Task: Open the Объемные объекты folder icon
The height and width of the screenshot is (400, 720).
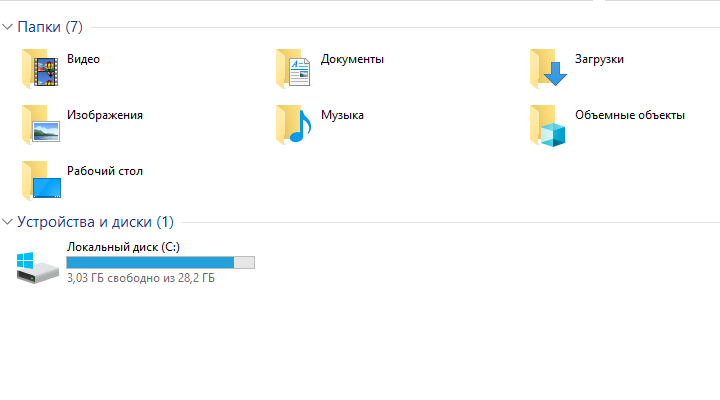Action: point(548,125)
